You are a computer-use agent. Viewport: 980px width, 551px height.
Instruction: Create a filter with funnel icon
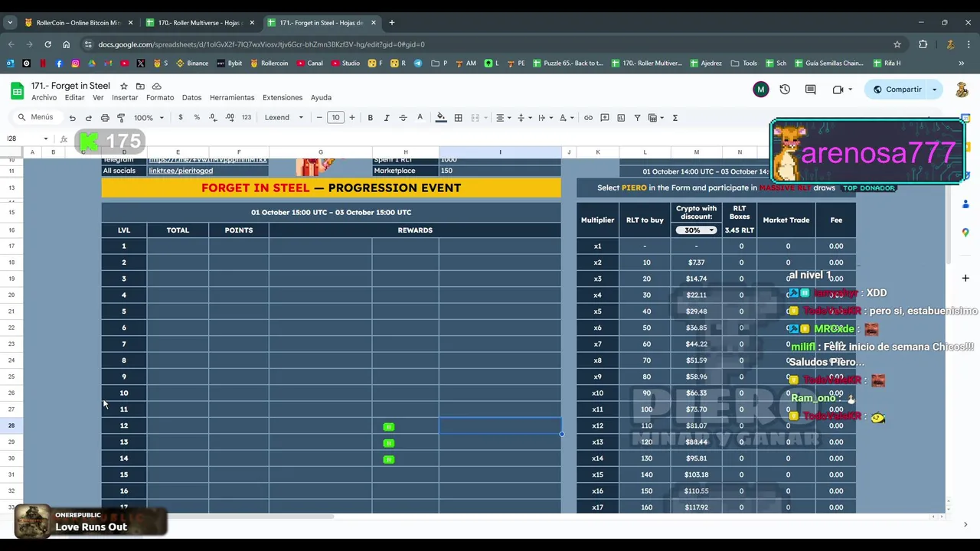coord(637,118)
